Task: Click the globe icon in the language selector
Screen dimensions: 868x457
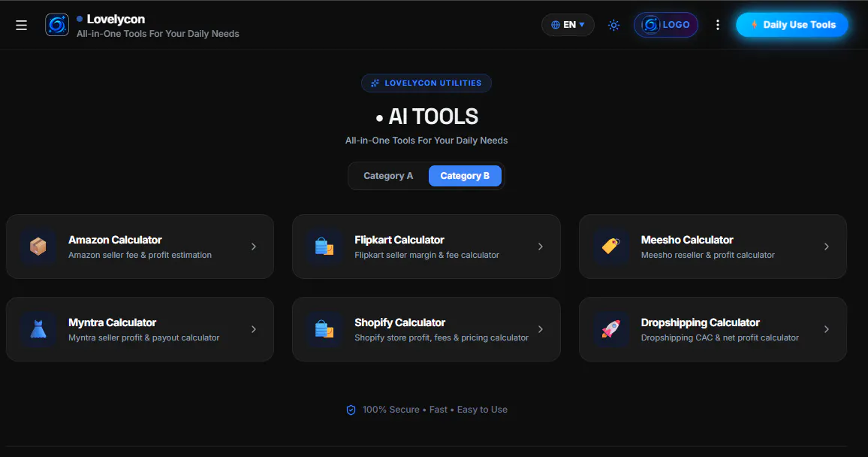Action: pyautogui.click(x=555, y=25)
